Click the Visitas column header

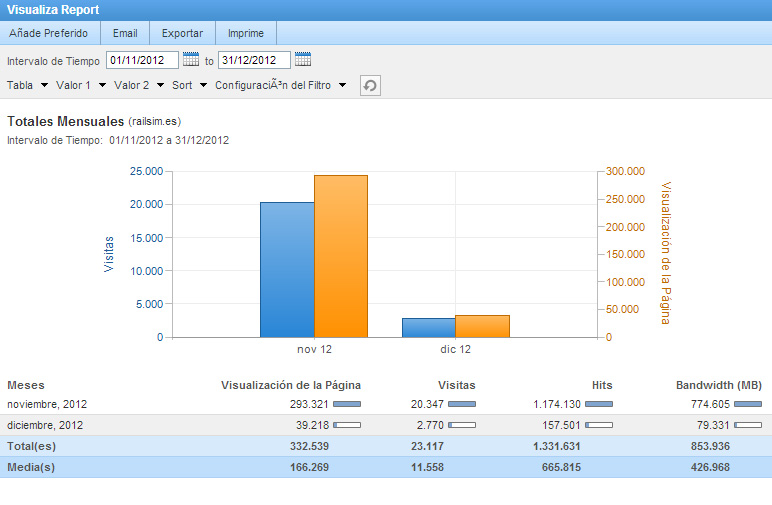tap(457, 385)
